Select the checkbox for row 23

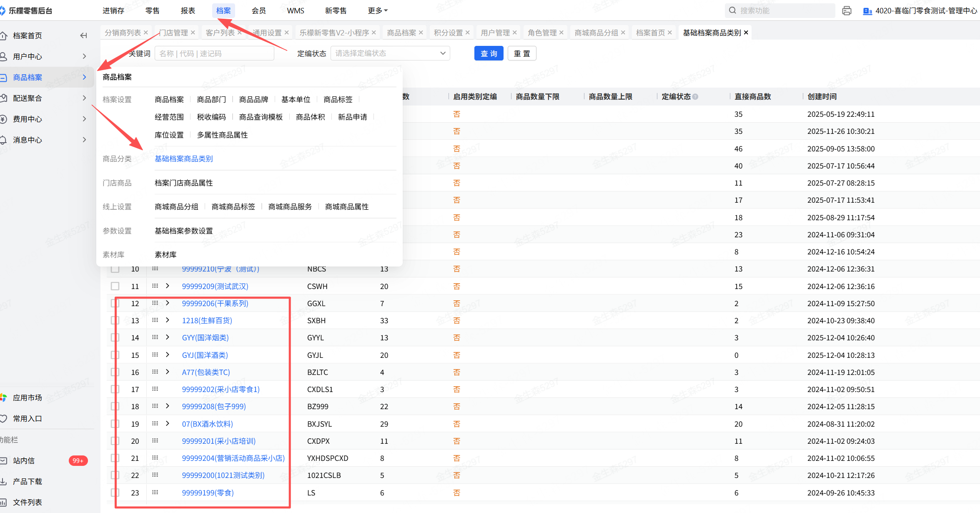click(115, 493)
